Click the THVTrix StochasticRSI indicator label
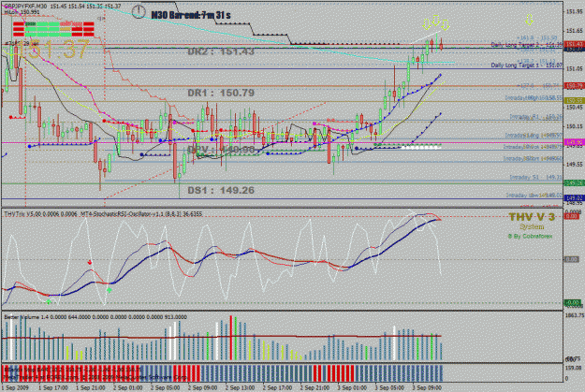Image resolution: width=585 pixels, height=392 pixels. pos(103,214)
